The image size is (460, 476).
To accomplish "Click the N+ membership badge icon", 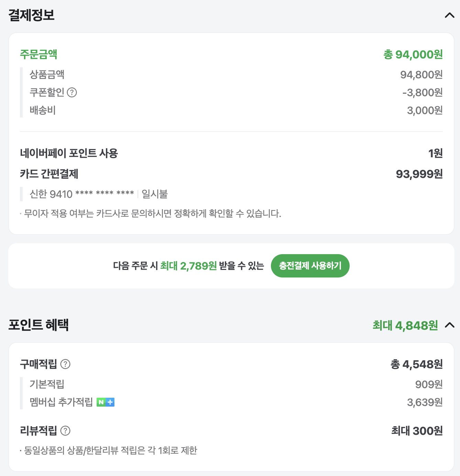I will point(106,402).
